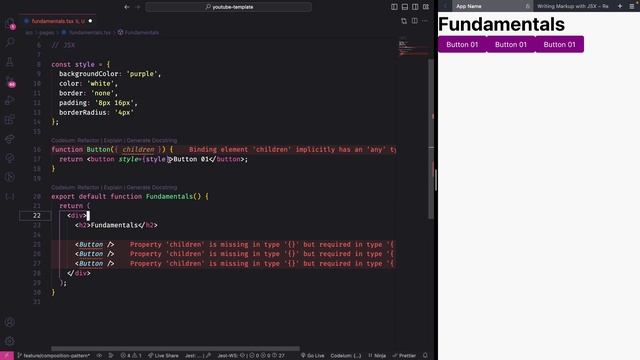Click the Jest-WS status bar entry
The width and height of the screenshot is (640, 360).
point(251,356)
